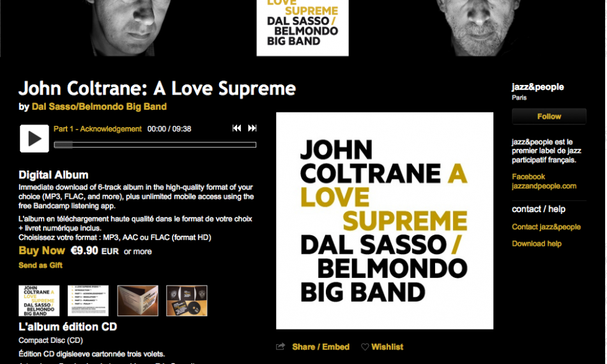607x364 pixels.
Task: Skip to the previous track
Action: tap(236, 128)
